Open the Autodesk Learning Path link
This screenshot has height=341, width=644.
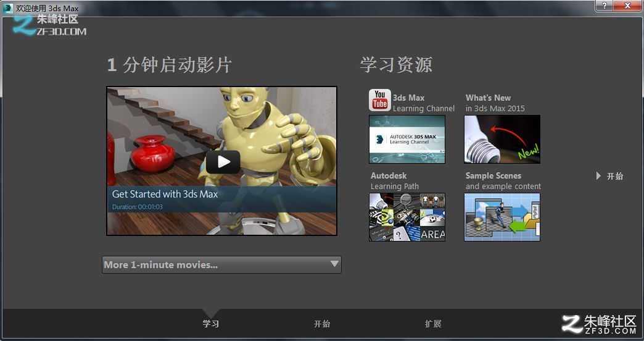tap(394, 181)
